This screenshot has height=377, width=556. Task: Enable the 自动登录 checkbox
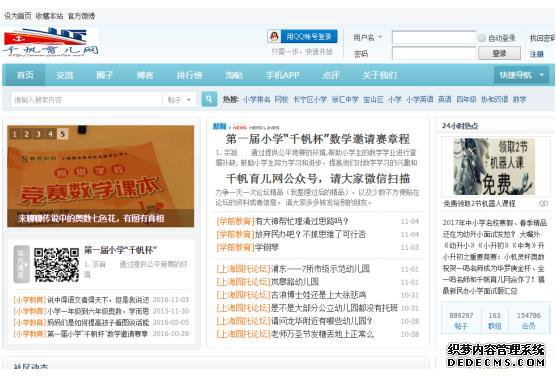coord(482,38)
